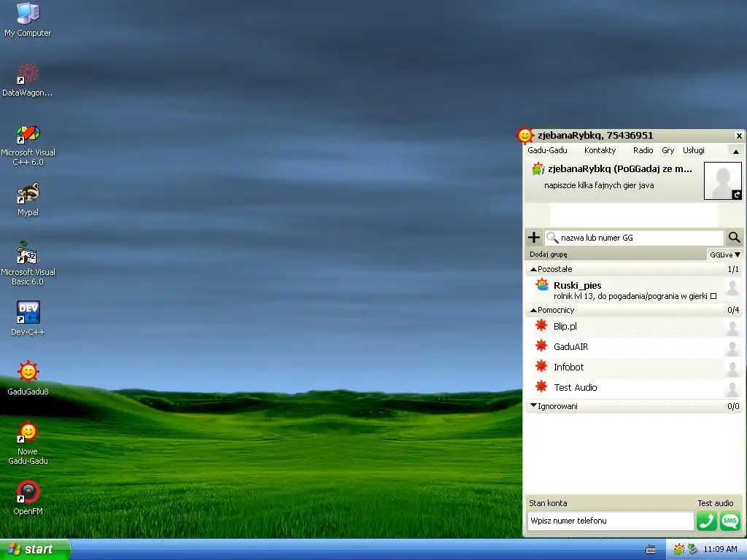Viewport: 747px width, 560px height.
Task: Click own status icon beside zjebanaRybkq name
Action: (538, 168)
